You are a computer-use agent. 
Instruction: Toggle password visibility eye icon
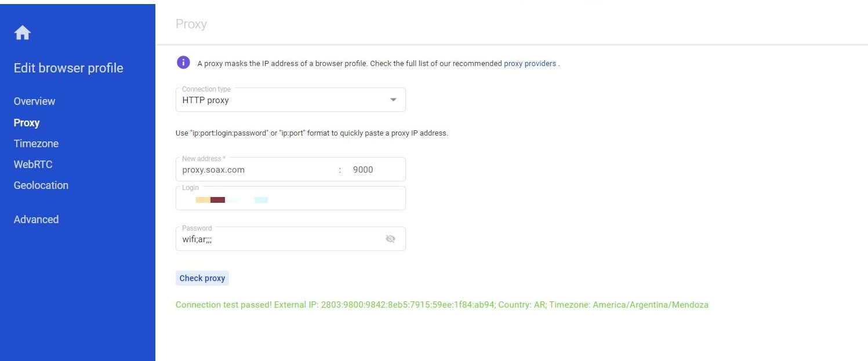[390, 239]
